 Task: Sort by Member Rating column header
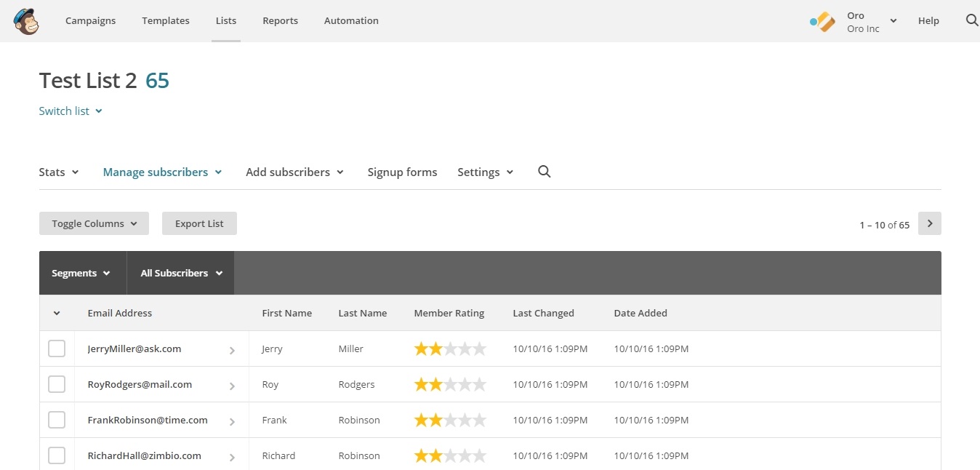[449, 313]
